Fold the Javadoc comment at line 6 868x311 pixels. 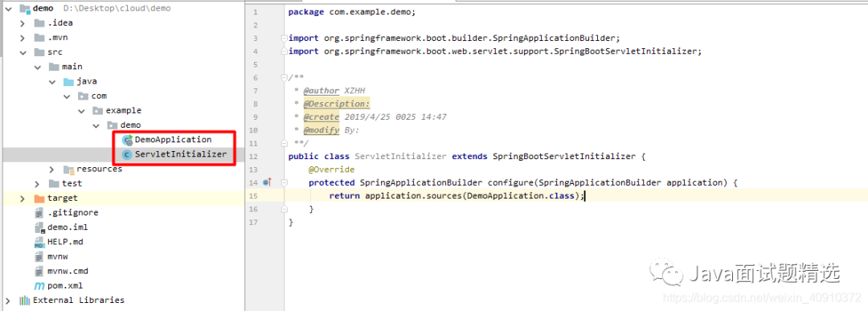click(284, 77)
